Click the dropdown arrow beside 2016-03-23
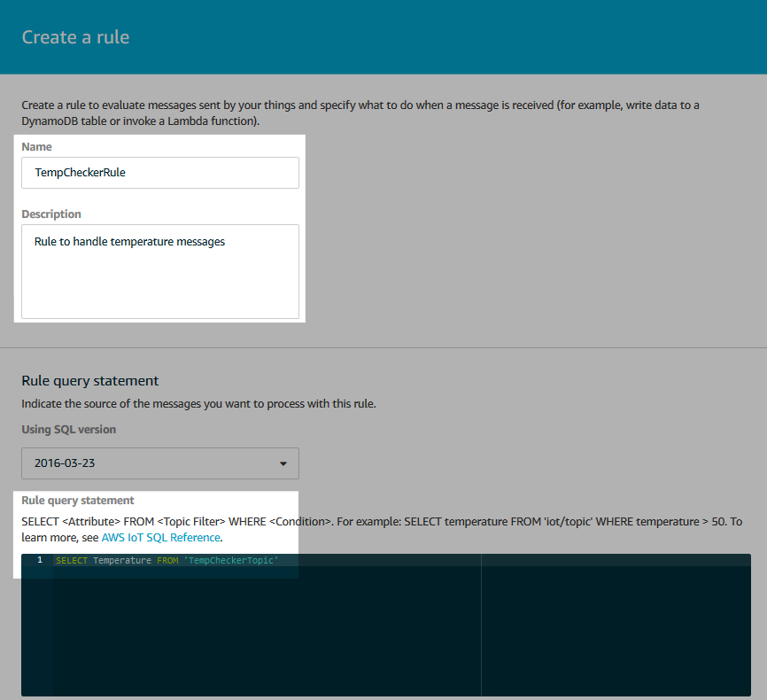The image size is (767, 700). click(283, 463)
